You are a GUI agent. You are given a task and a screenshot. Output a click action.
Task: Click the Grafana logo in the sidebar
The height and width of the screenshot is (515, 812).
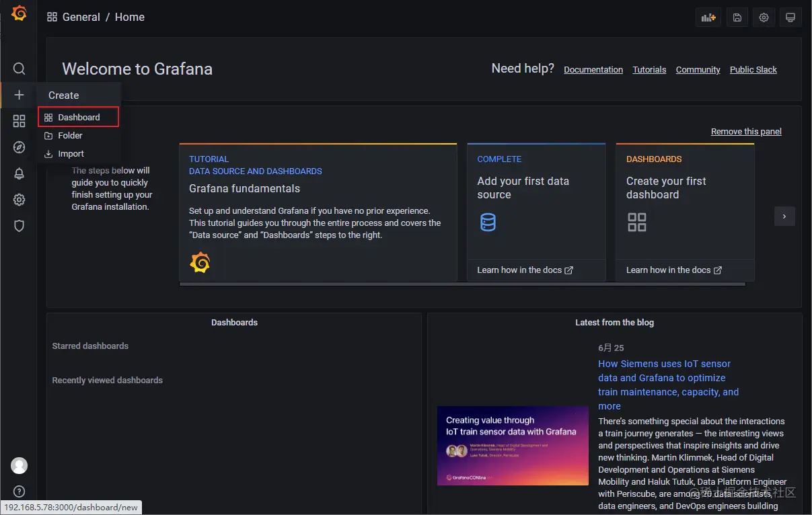pyautogui.click(x=19, y=13)
